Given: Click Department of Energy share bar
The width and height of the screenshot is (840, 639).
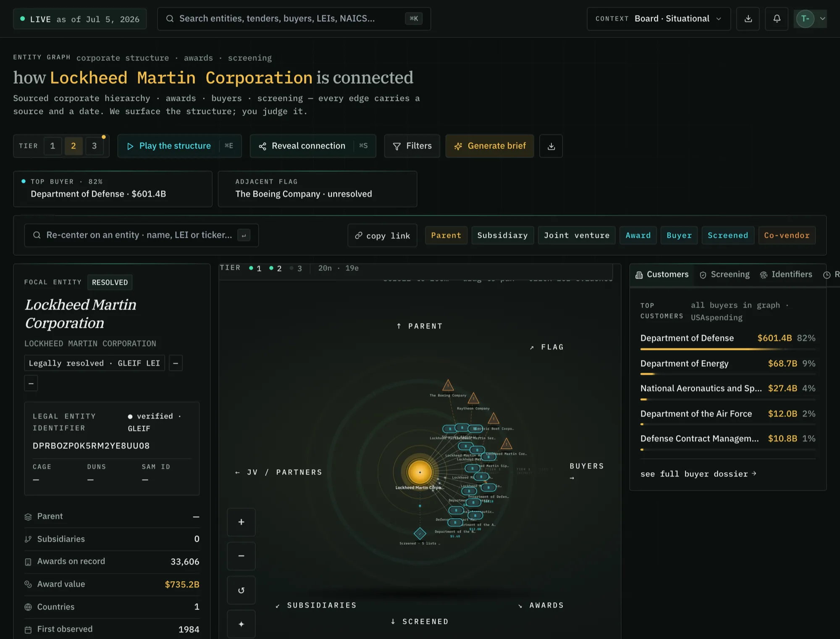Looking at the screenshot, I should pyautogui.click(x=728, y=374).
